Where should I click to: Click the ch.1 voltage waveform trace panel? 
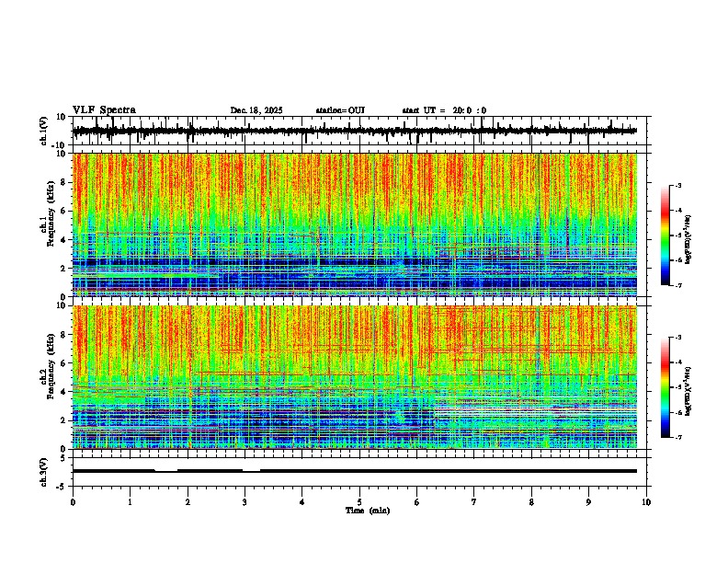pos(361,131)
